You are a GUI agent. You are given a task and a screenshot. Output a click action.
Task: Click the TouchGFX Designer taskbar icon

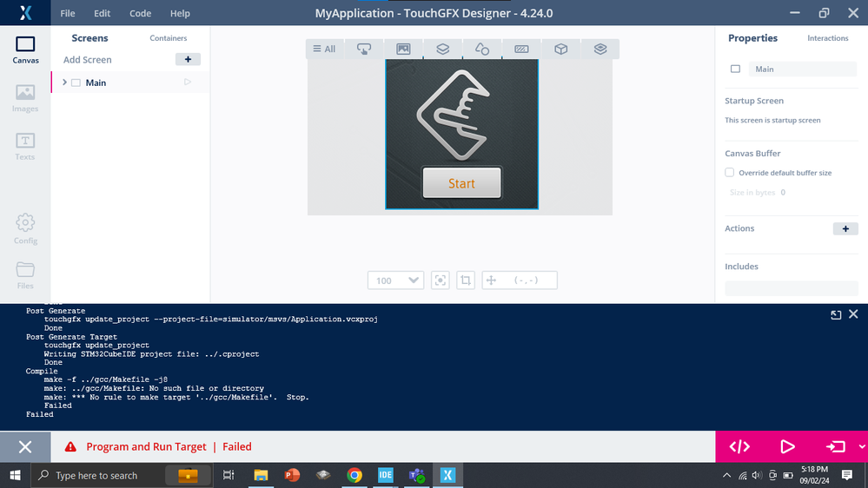point(447,475)
